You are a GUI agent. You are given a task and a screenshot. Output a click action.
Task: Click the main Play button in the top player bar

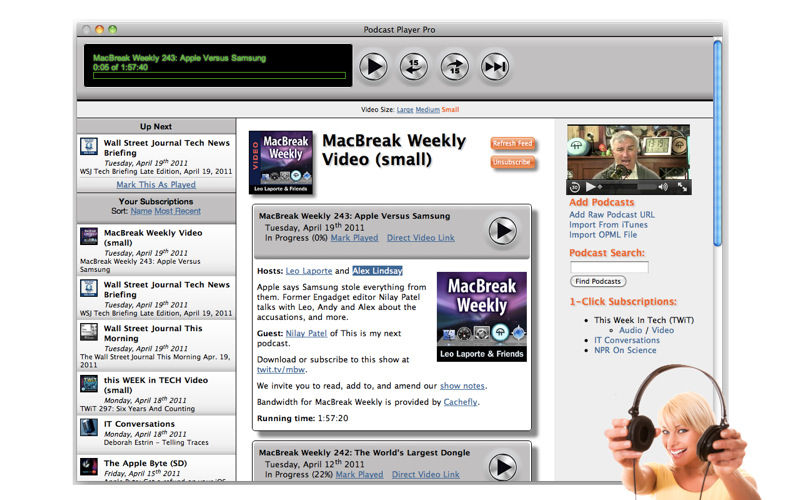point(373,66)
